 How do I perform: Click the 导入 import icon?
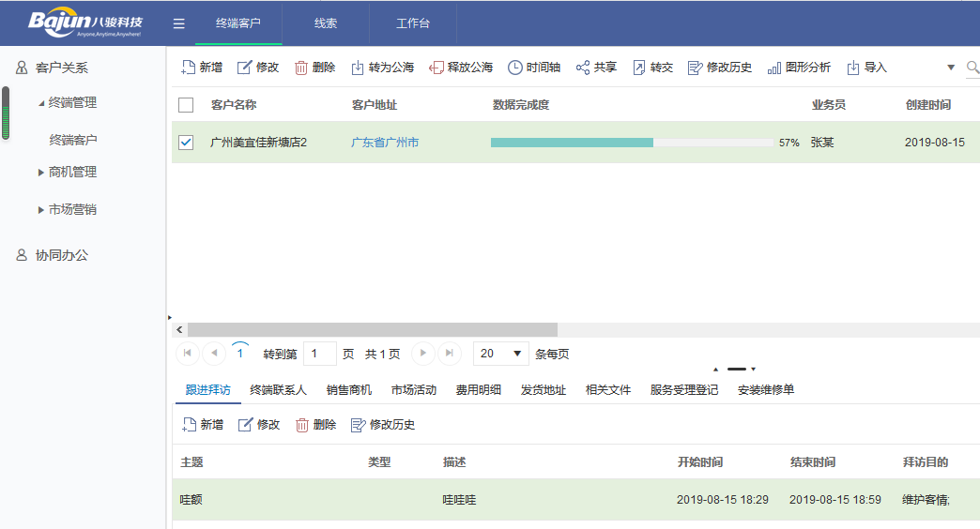(x=853, y=68)
